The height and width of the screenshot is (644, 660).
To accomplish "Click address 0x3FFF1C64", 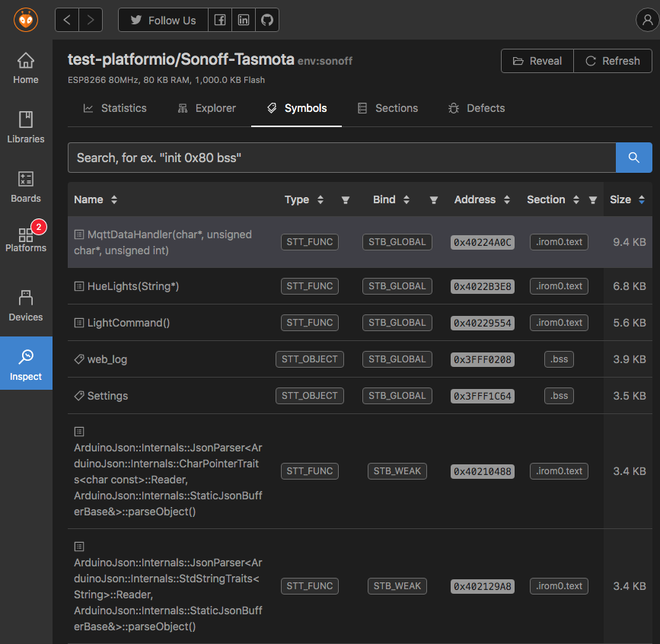I will (x=483, y=396).
